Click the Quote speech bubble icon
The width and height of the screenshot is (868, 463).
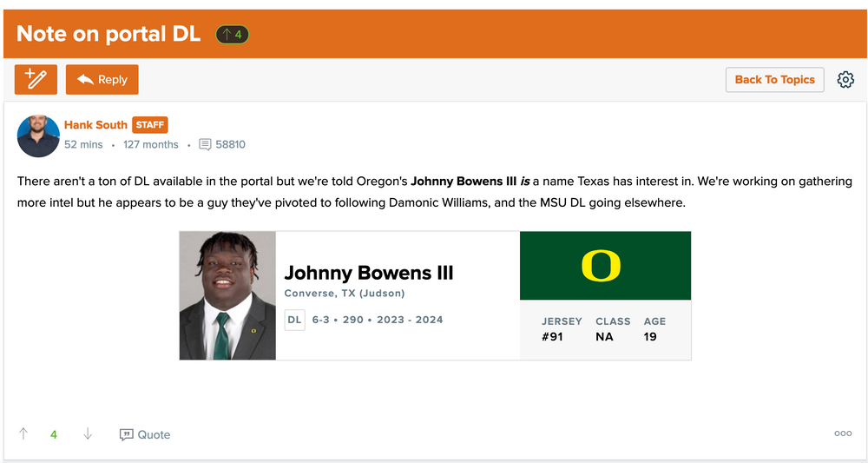click(x=127, y=434)
